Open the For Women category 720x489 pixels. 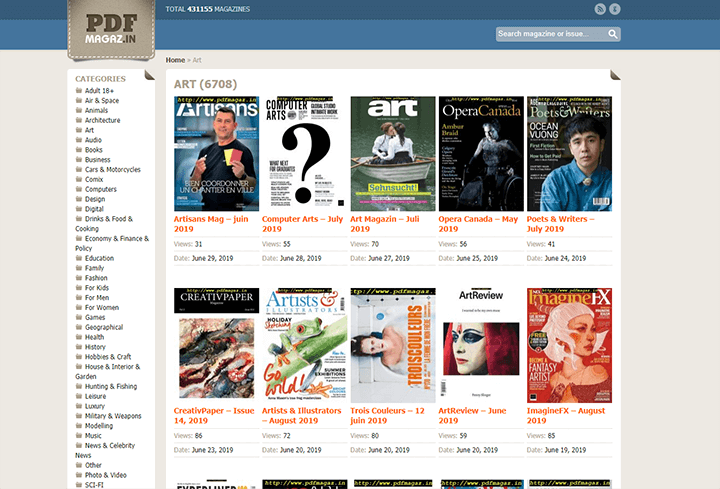(x=101, y=308)
